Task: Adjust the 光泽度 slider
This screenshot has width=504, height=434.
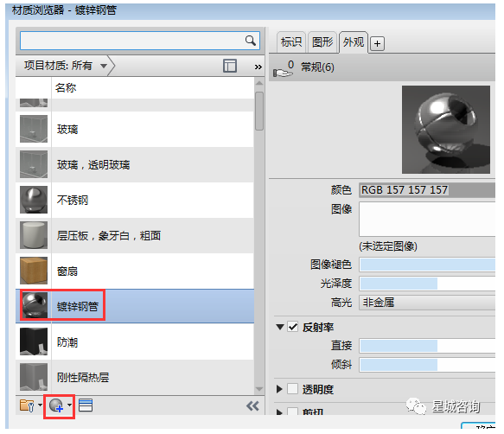Action: click(427, 284)
